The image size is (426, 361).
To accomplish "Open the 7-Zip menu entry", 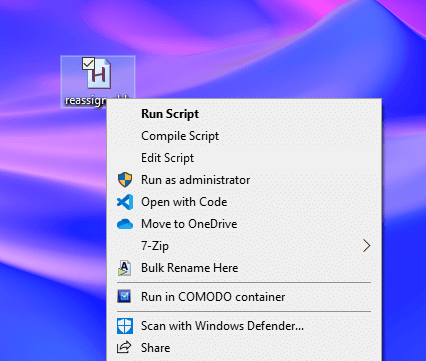I will (x=244, y=246).
